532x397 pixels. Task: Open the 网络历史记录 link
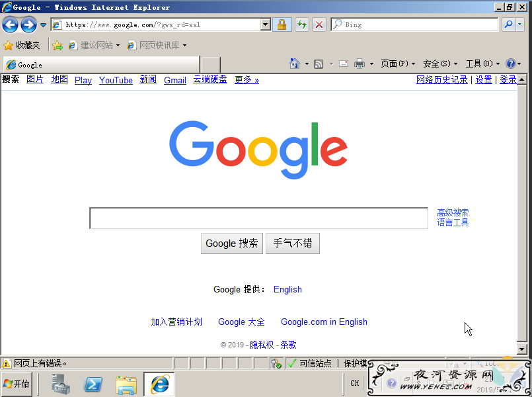[441, 80]
